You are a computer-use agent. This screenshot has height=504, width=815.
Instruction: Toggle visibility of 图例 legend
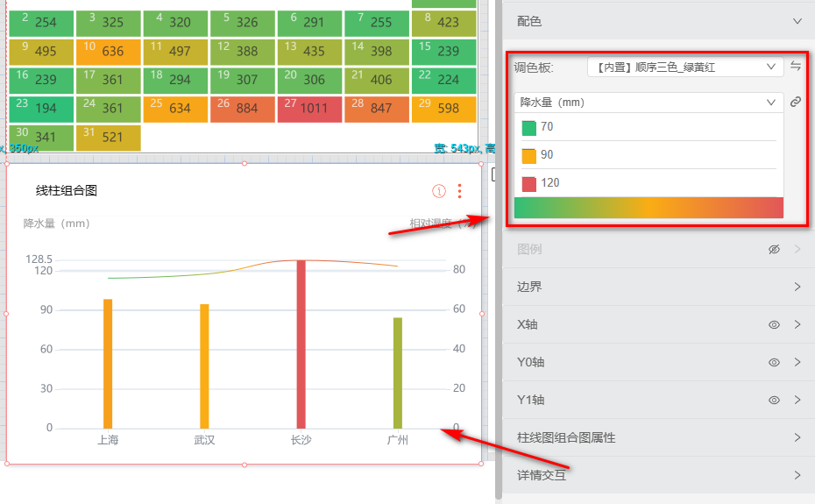[774, 250]
